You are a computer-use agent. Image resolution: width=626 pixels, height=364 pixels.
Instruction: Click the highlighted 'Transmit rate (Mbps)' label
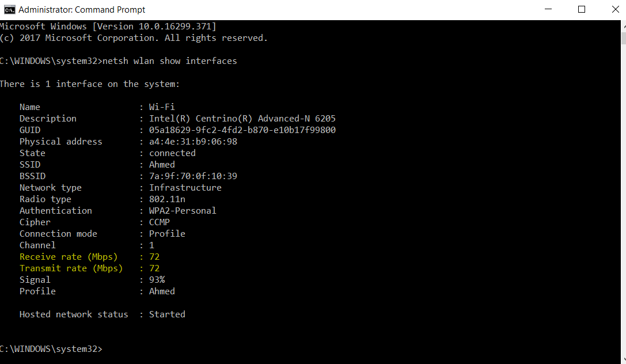click(x=71, y=268)
